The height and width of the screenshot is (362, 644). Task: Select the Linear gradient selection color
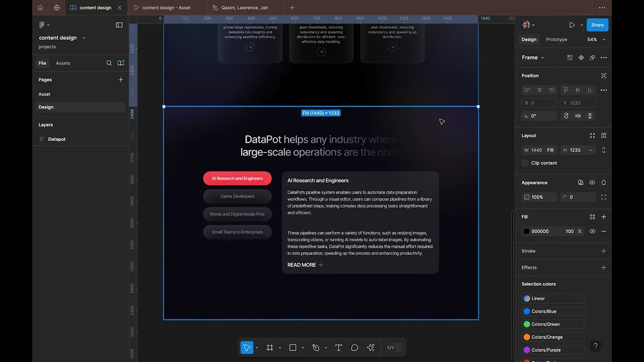point(553,299)
